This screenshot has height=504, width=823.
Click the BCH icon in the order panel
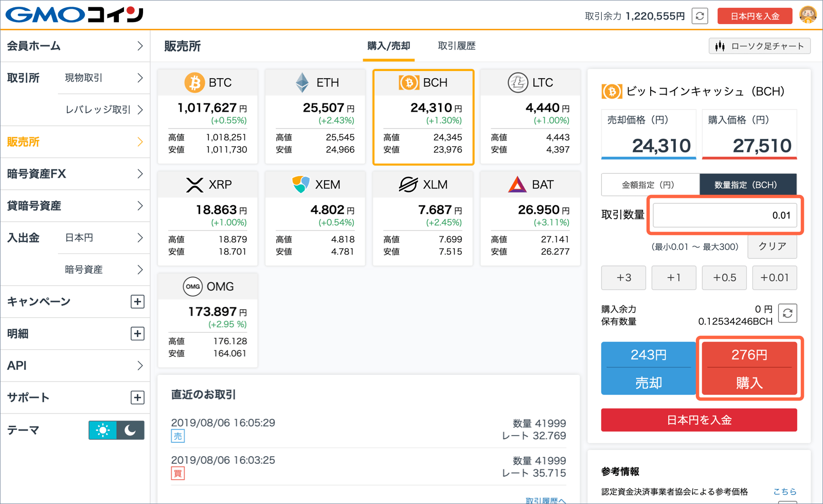(x=612, y=92)
